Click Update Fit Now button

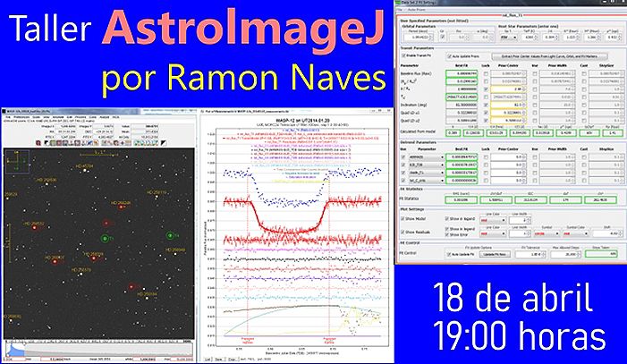495,254
